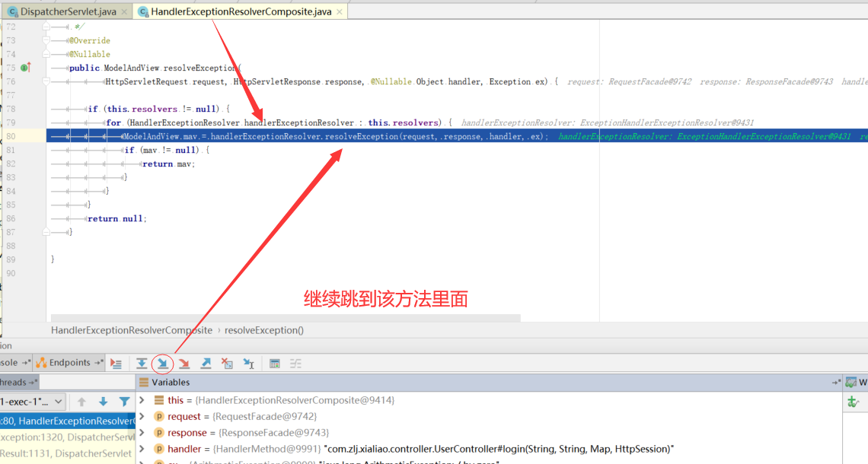Select 'request = {RequestFacade@9742}' row
The image size is (868, 464).
(490, 416)
